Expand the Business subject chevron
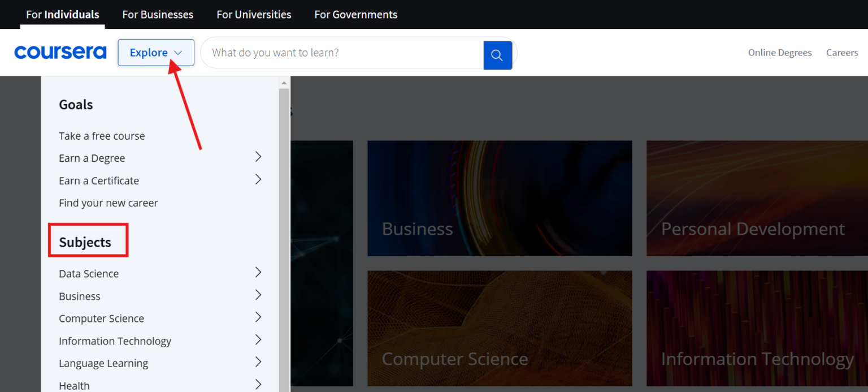868x392 pixels. coord(258,295)
